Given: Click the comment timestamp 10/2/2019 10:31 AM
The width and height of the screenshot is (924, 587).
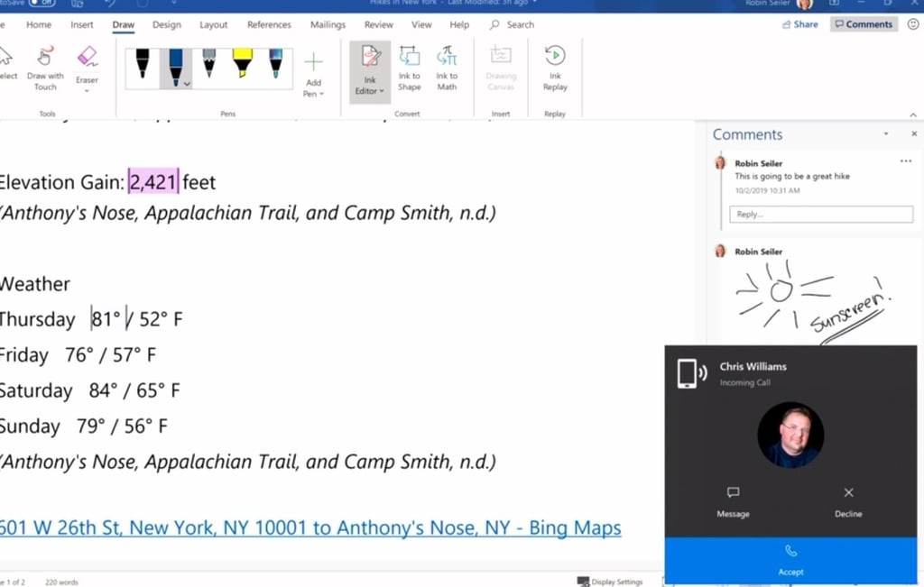Looking at the screenshot, I should tap(767, 190).
